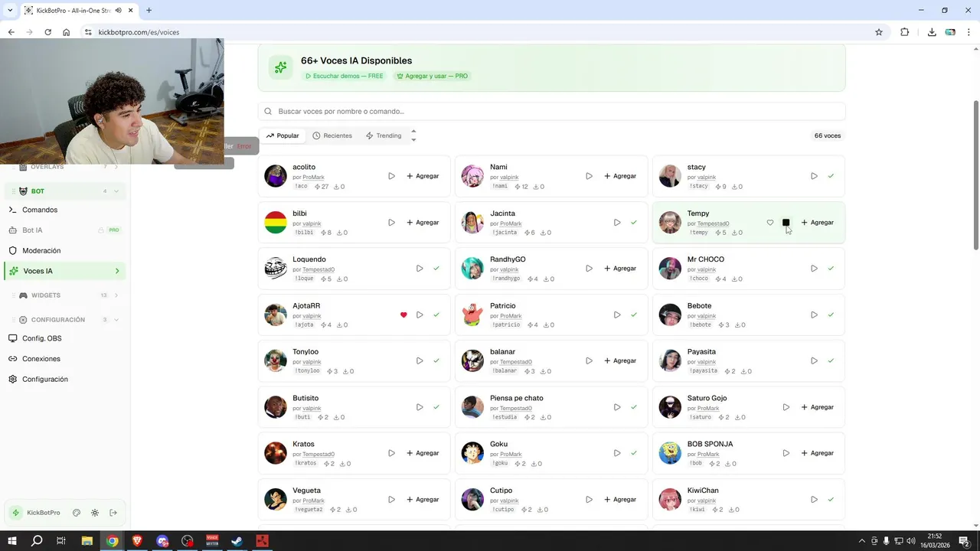This screenshot has height=551, width=980.
Task: Reload the page
Action: tap(48, 32)
